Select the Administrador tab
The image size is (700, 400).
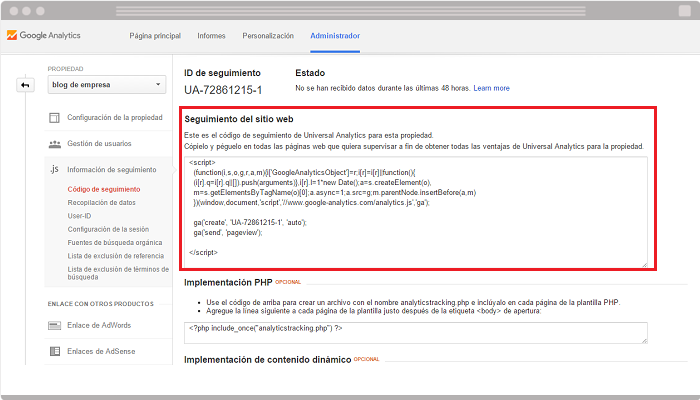coord(335,36)
